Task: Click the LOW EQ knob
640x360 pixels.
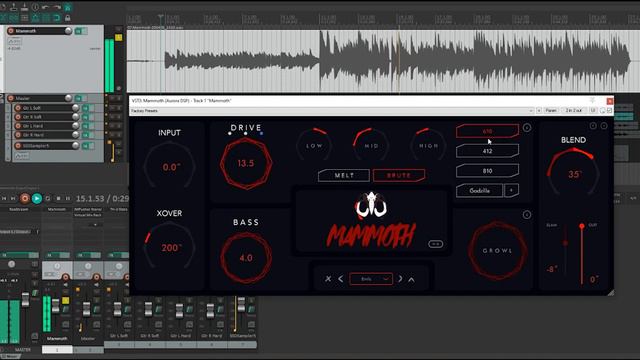Action: [x=314, y=145]
